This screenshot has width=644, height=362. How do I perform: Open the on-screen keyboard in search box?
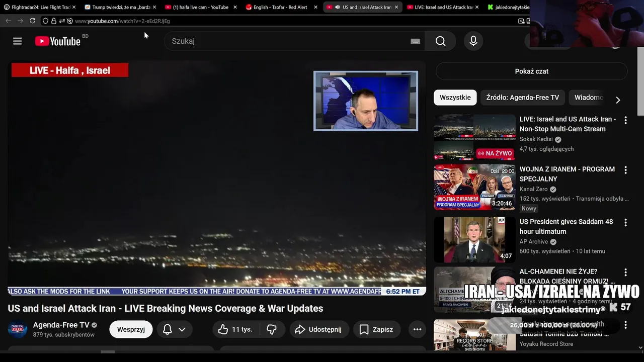tap(415, 41)
